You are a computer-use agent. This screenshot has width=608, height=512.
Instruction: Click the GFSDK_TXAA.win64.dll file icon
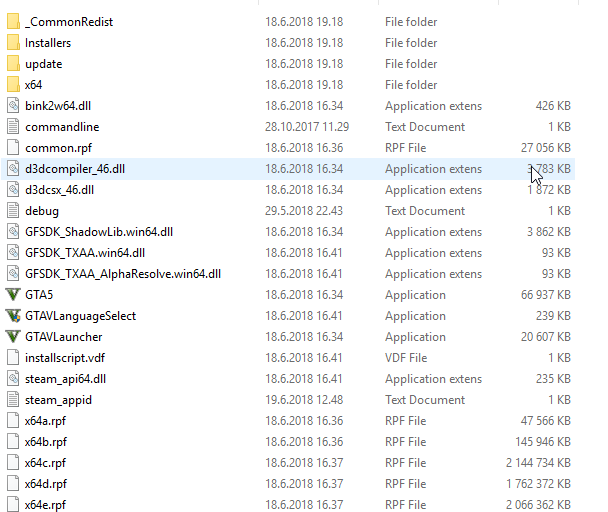point(13,253)
